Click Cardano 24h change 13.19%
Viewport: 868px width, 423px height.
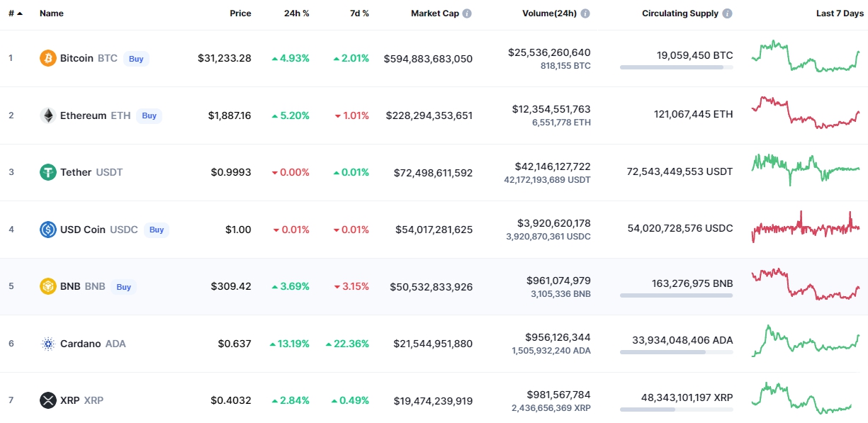(x=290, y=344)
